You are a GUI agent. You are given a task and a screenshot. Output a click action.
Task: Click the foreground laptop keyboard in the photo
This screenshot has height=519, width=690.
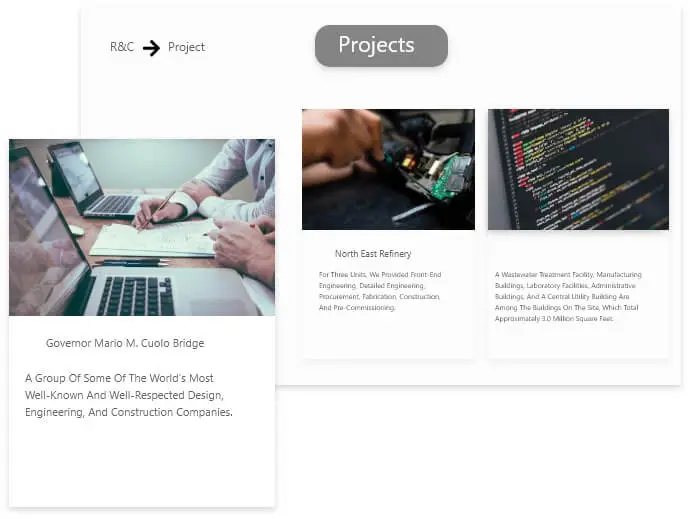(x=135, y=296)
